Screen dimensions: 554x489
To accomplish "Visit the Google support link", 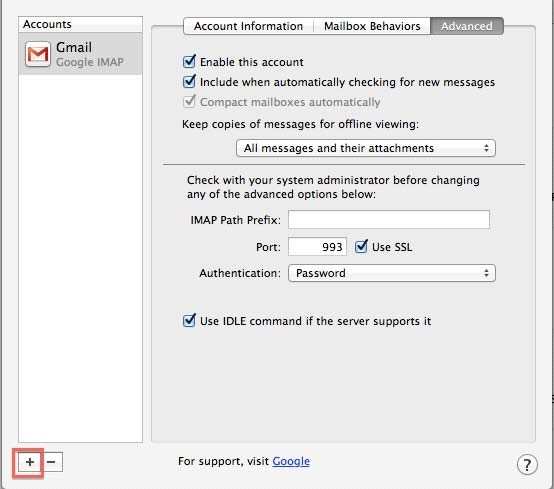I will 291,461.
